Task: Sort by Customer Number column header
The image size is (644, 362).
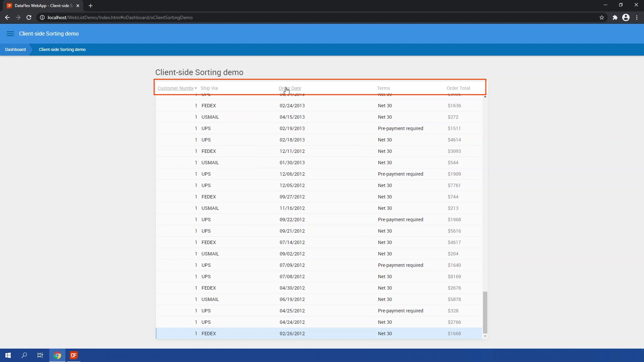Action: coord(176,88)
